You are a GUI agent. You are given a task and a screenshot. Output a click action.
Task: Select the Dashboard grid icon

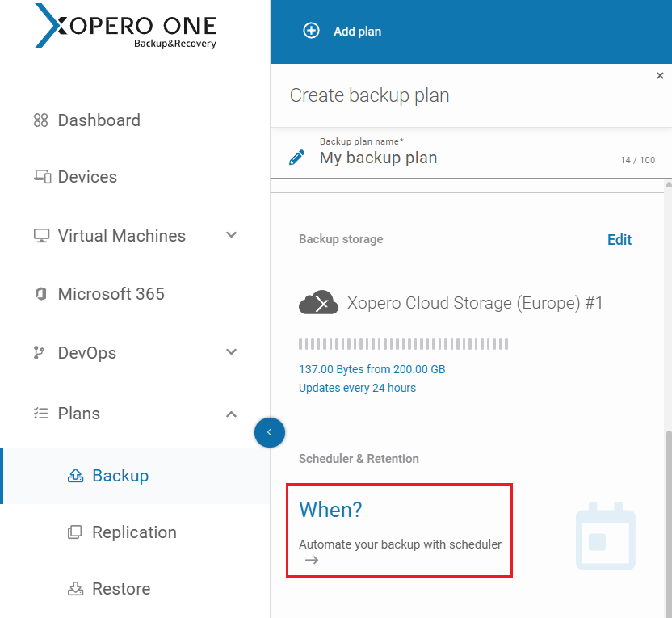pyautogui.click(x=40, y=120)
